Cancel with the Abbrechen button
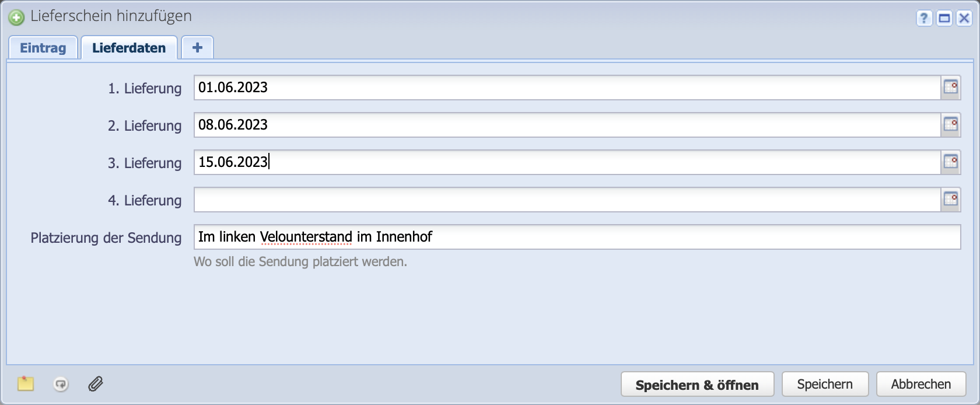The width and height of the screenshot is (980, 405). [x=921, y=385]
